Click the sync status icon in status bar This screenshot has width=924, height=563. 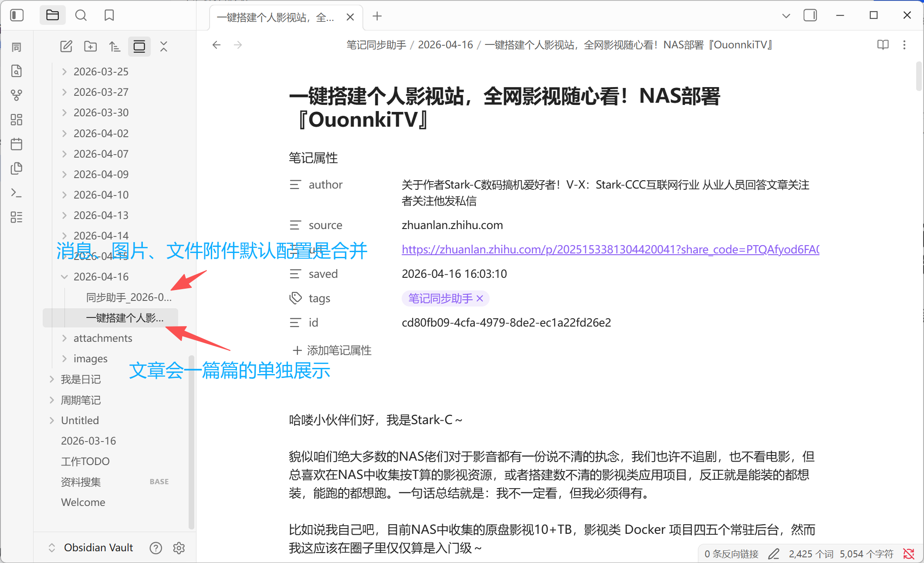909,554
